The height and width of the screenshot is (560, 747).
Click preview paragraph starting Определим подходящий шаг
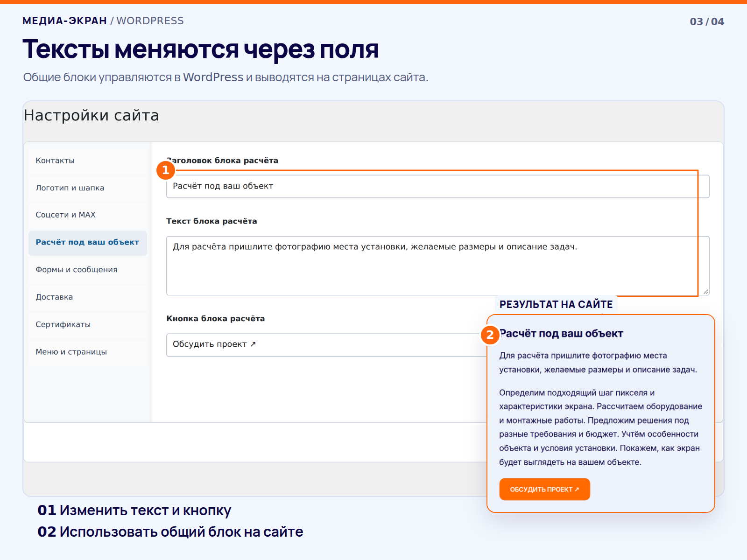[x=601, y=427]
